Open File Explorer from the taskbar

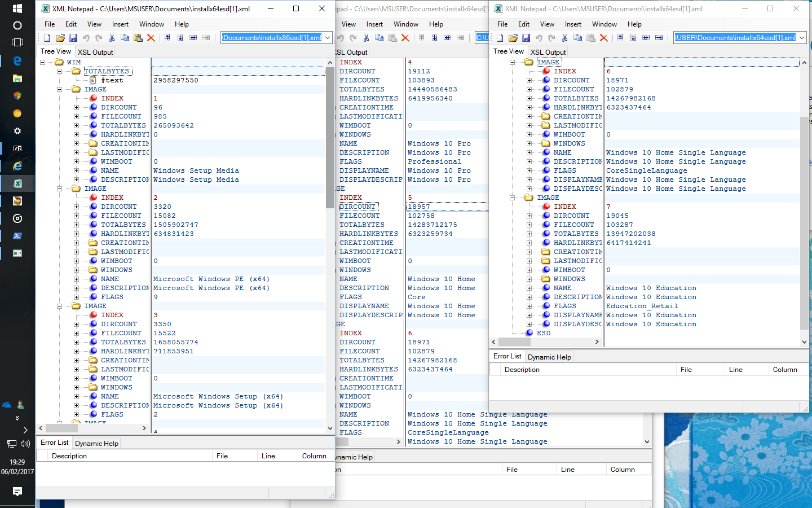(17, 78)
